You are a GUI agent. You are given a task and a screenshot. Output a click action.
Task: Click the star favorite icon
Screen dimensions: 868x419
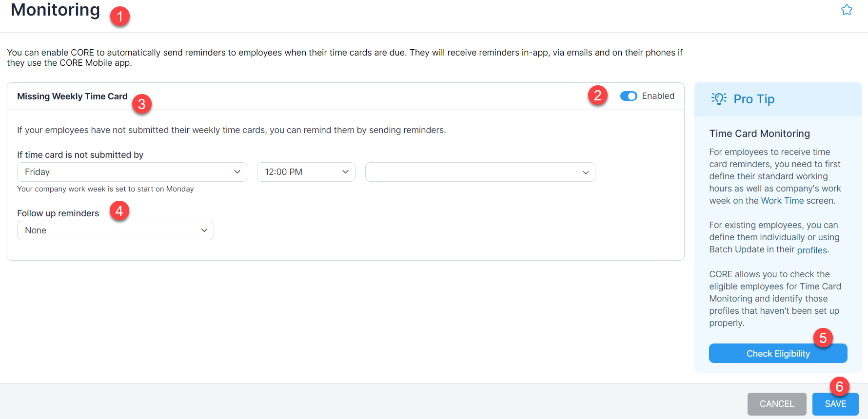pos(847,9)
